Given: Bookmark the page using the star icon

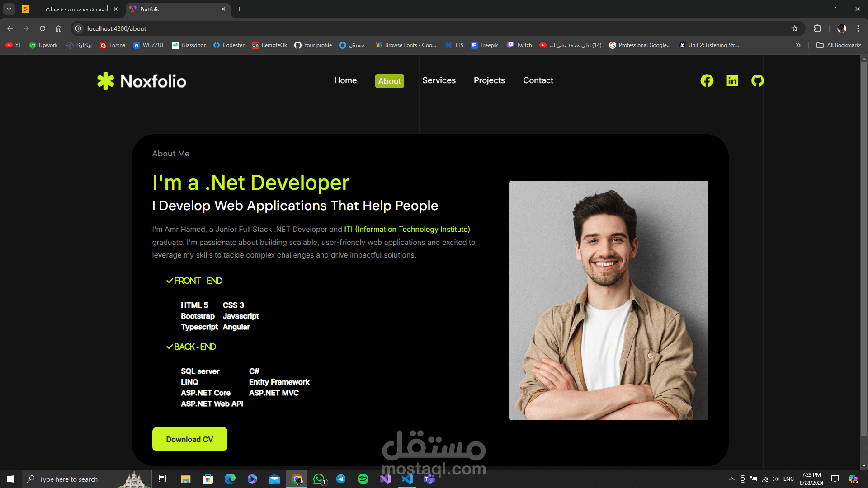Looking at the screenshot, I should [795, 28].
